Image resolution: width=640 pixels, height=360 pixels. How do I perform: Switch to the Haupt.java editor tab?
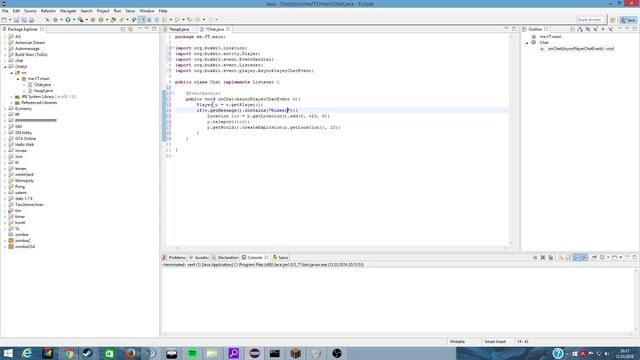tap(179, 29)
